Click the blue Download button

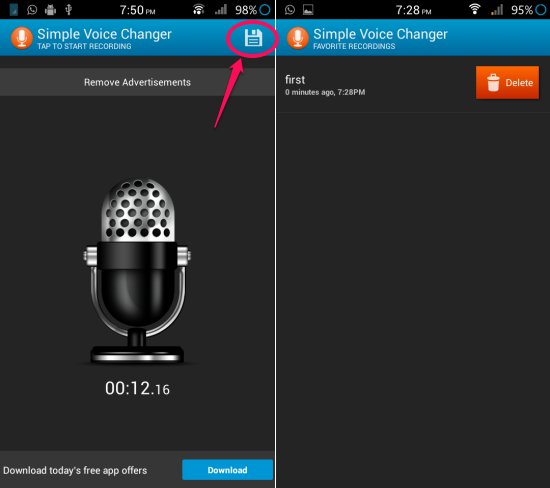[227, 470]
